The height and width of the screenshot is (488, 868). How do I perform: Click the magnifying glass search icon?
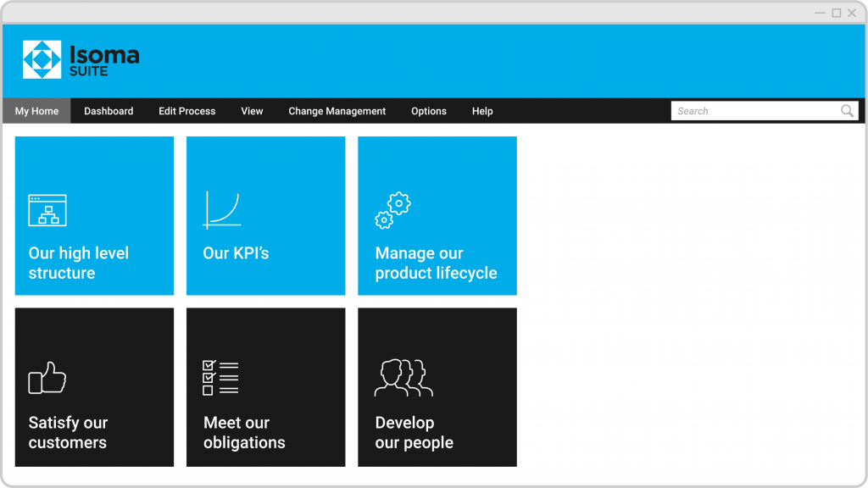847,110
